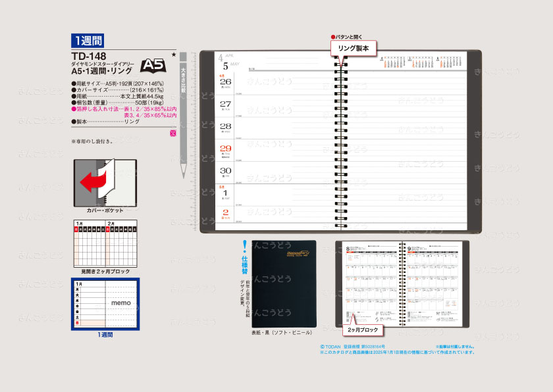Viewport: 553px width, 392px height.
Task: Click the 'リング製本' callout label
Action: pyautogui.click(x=354, y=49)
